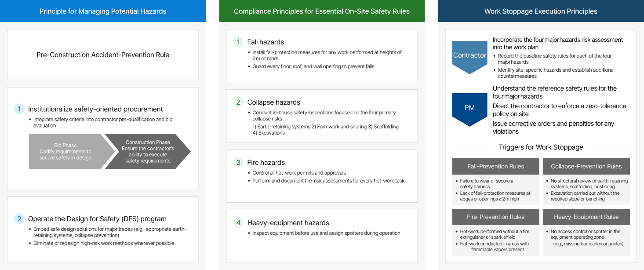Viewport: 644px width, 270px height.
Task: Select the Contractor pentagon badge
Action: coord(469,56)
